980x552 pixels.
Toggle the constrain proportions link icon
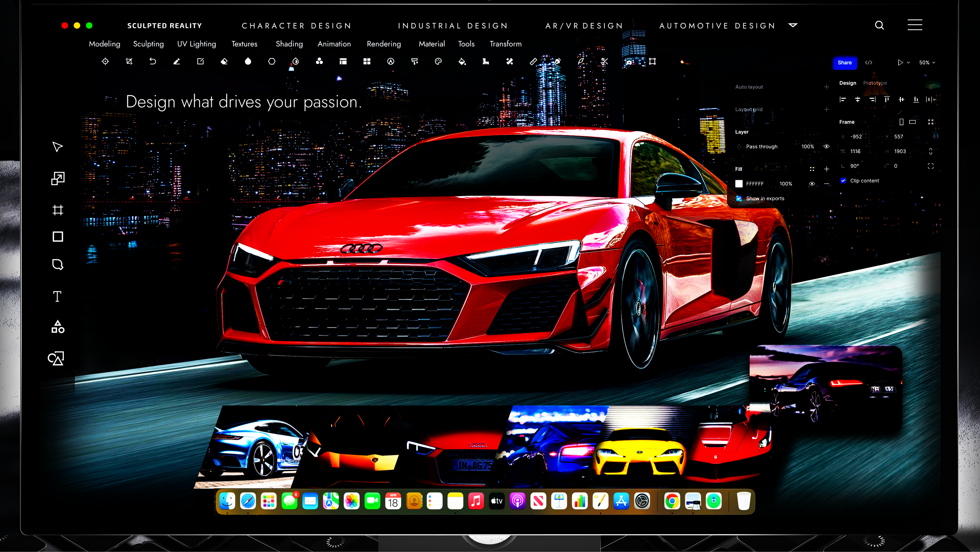(931, 151)
